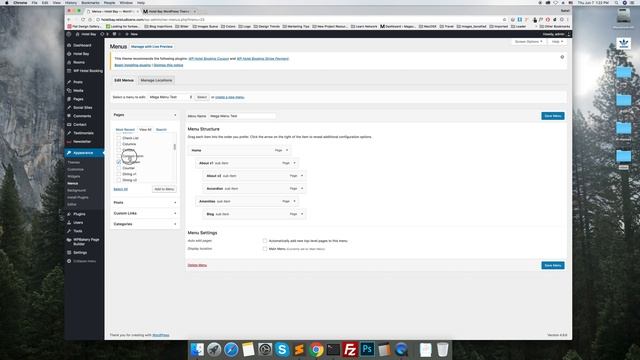The width and height of the screenshot is (640, 360).
Task: Open Safari from the Dock
Action: pos(231,349)
